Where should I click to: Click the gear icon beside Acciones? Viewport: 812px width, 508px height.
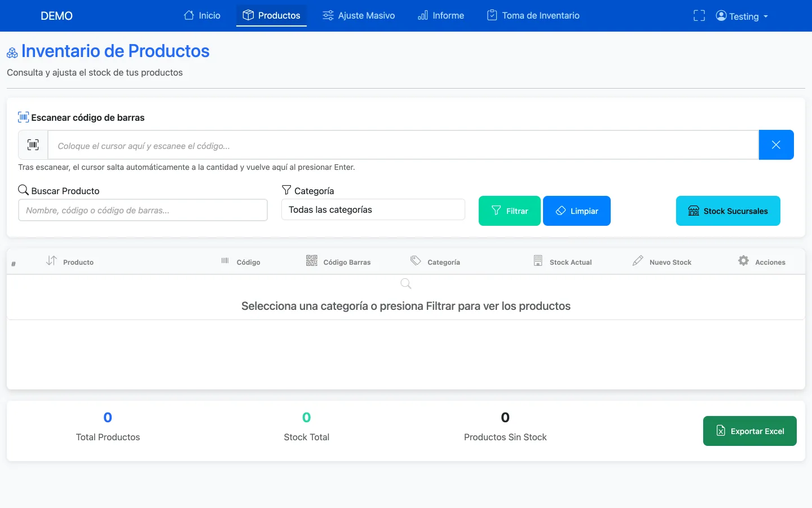(744, 260)
